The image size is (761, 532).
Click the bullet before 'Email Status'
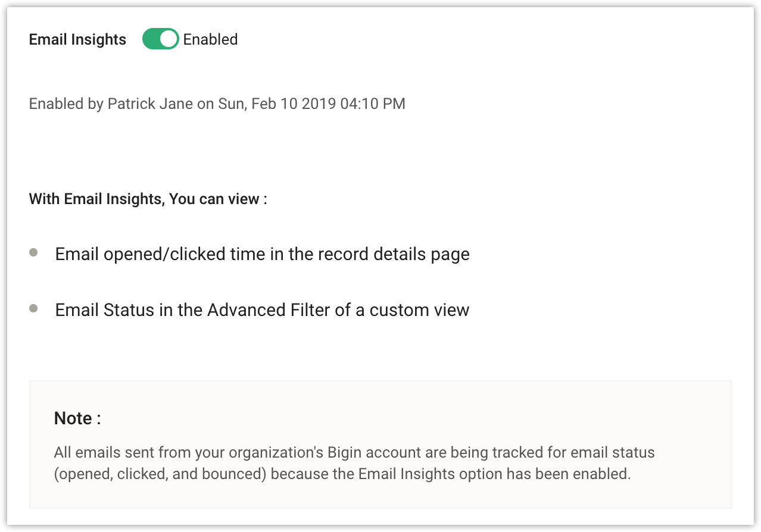click(x=33, y=309)
